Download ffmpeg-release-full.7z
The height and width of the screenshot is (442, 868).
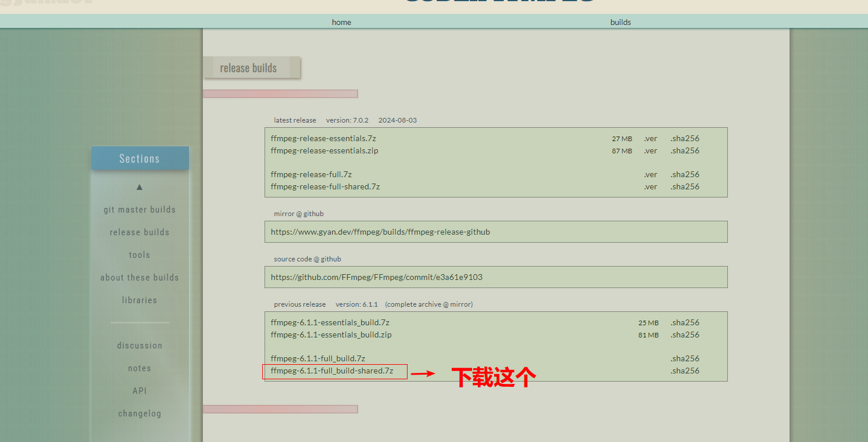311,174
